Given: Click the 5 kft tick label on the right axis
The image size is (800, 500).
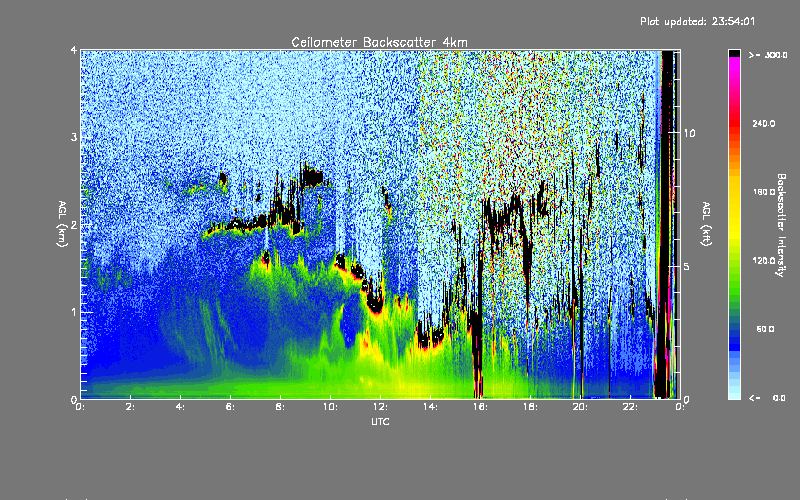Looking at the screenshot, I should point(686,267).
